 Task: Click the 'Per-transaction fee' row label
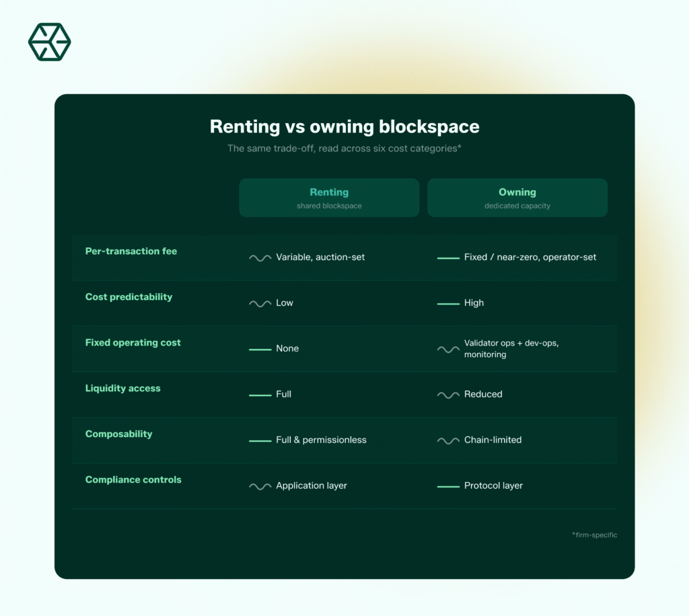coord(131,251)
